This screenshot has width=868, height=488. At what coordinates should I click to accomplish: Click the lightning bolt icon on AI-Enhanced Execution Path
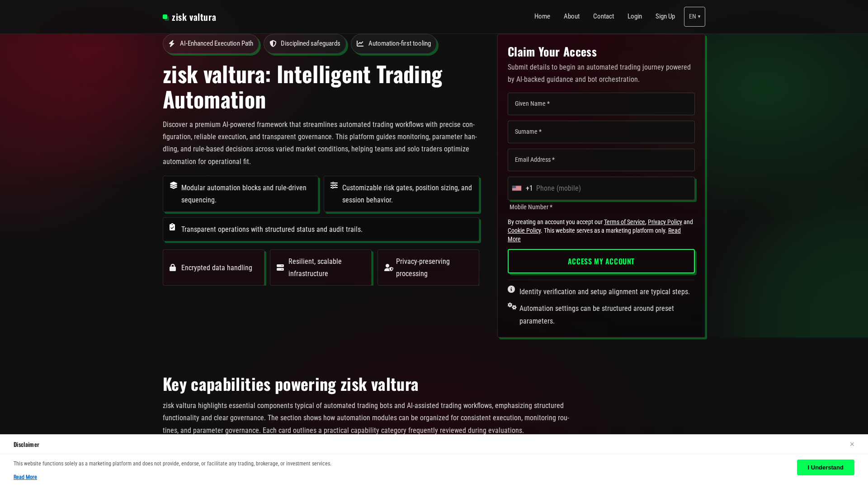(172, 44)
